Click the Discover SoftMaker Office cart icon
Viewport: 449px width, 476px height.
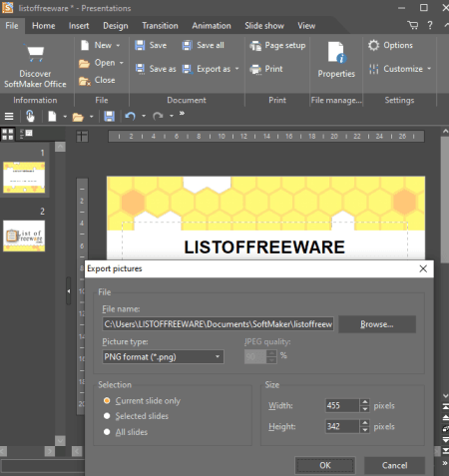tap(35, 54)
